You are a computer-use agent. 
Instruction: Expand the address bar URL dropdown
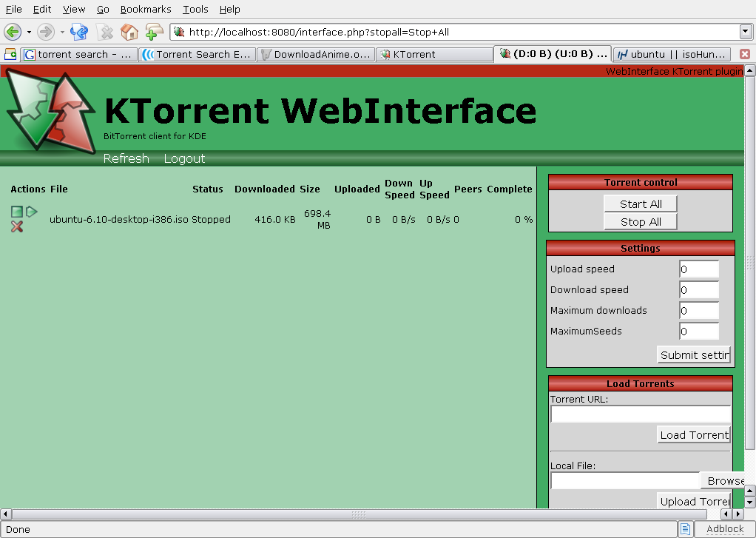point(746,32)
